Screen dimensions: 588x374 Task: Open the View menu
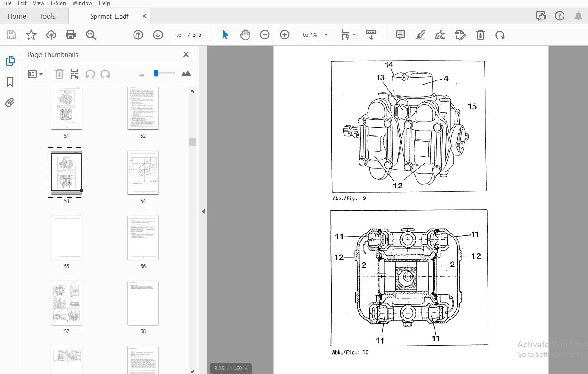pos(38,3)
